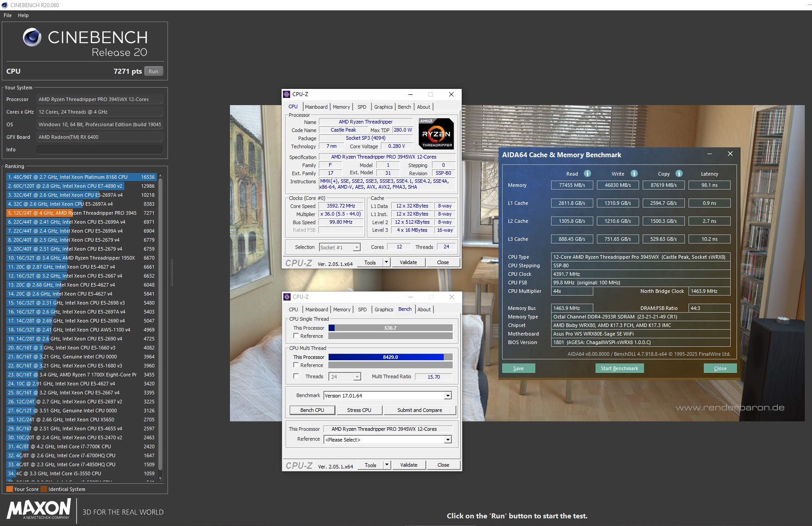The height and width of the screenshot is (526, 812).
Task: Save the AIDA64 benchmark results
Action: (x=518, y=368)
